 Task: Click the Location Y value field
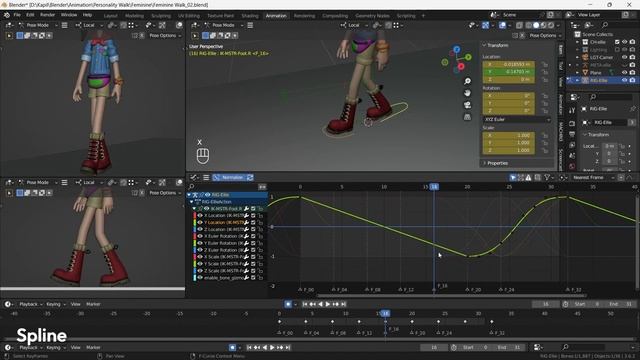[509, 72]
